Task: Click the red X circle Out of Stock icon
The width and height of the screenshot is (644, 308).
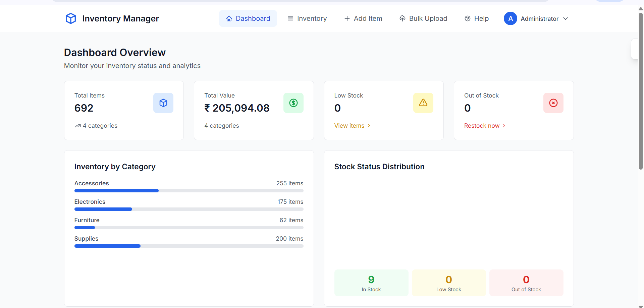Action: click(553, 103)
